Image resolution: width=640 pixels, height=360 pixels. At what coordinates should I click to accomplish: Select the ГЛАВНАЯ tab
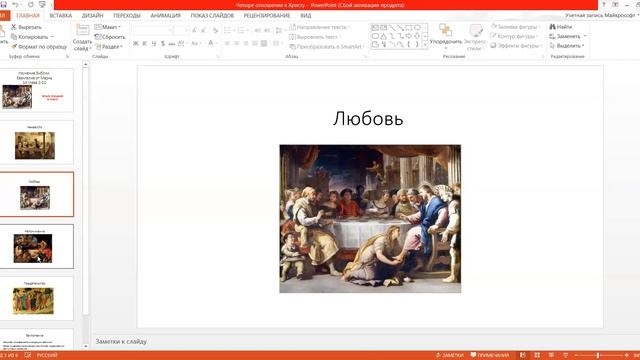point(28,16)
